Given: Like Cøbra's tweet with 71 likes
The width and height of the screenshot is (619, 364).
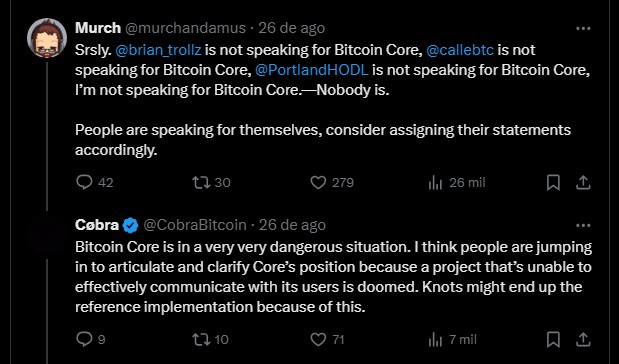Looking at the screenshot, I should (x=318, y=340).
